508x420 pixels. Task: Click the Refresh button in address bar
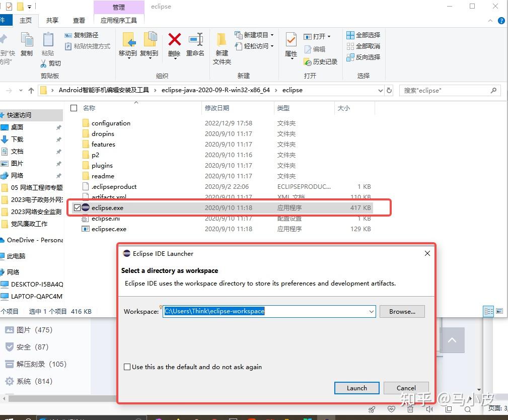click(x=389, y=91)
